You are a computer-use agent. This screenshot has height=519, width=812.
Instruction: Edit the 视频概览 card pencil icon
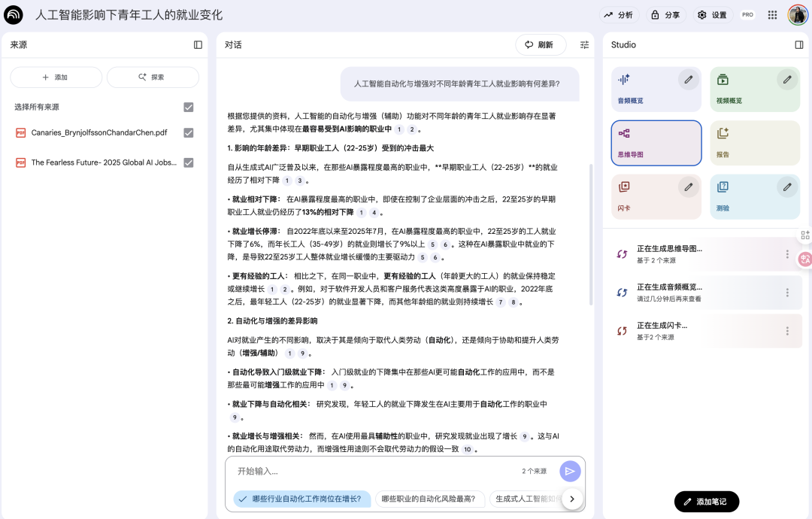point(787,80)
